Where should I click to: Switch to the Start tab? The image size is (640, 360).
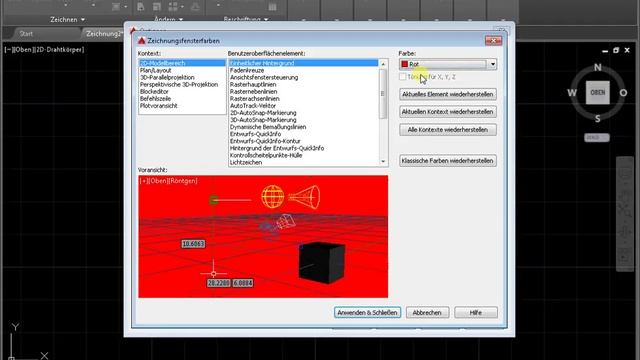tap(26, 34)
